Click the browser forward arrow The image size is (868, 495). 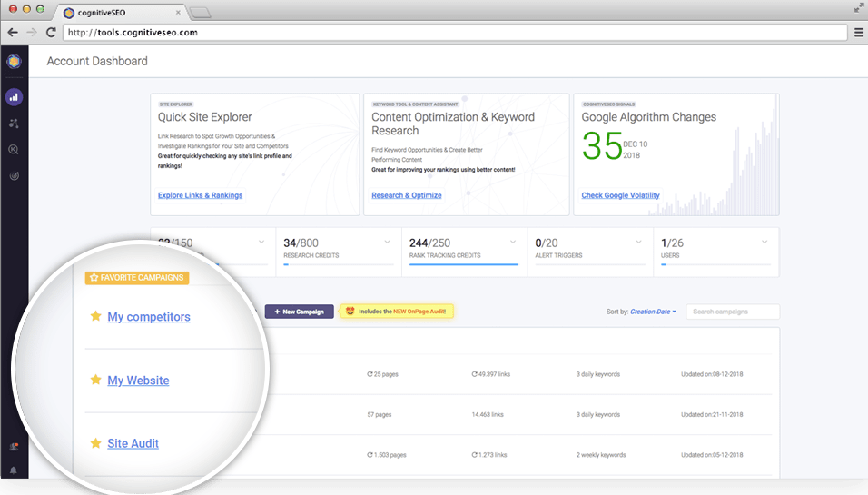pyautogui.click(x=32, y=32)
